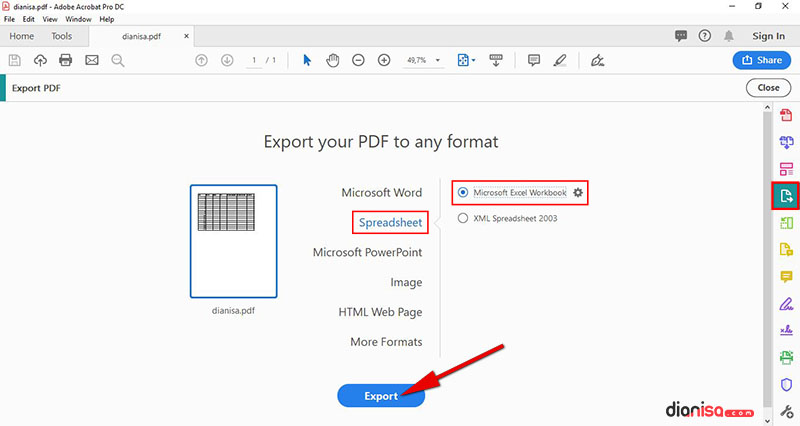Select XML Spreadsheet 2003 radio option
Screen dimensions: 800x426
[463, 218]
